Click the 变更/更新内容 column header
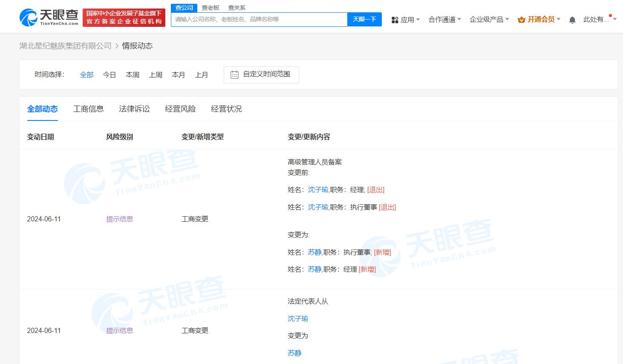Image resolution: width=623 pixels, height=364 pixels. pos(309,137)
